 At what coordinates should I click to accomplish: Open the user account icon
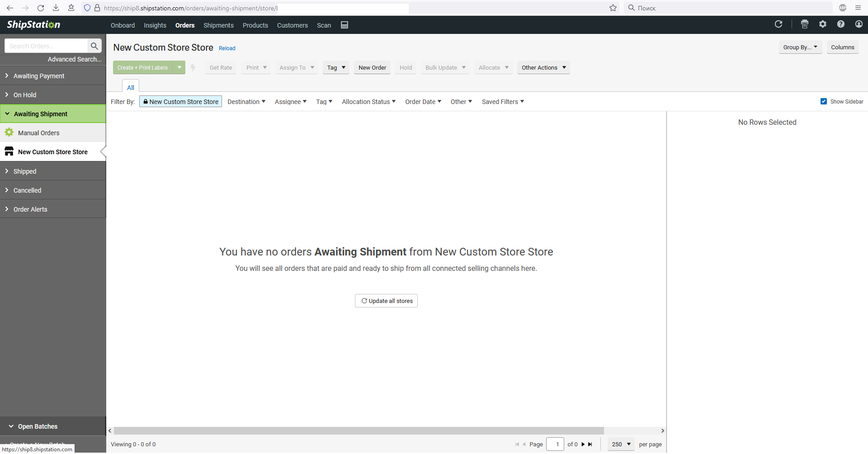[859, 24]
